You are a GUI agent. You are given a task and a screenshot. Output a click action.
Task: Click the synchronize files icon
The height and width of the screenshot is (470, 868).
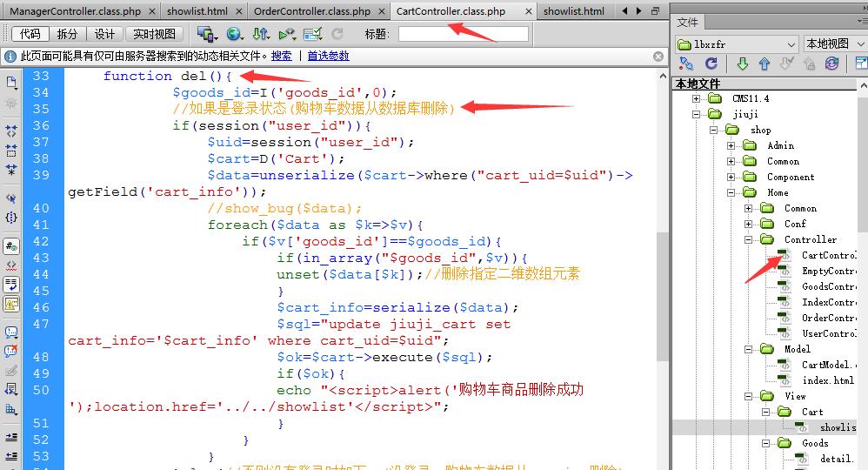[831, 64]
